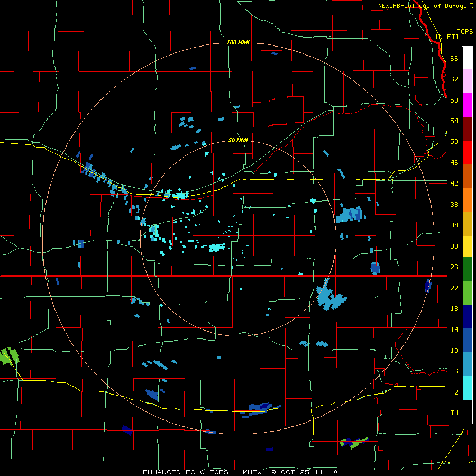
Task: Click the '26' scale value
Action: 454,267
